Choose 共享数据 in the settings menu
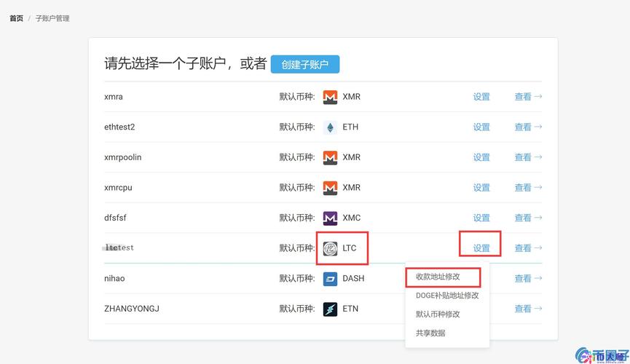The height and width of the screenshot is (364, 630). coord(430,333)
